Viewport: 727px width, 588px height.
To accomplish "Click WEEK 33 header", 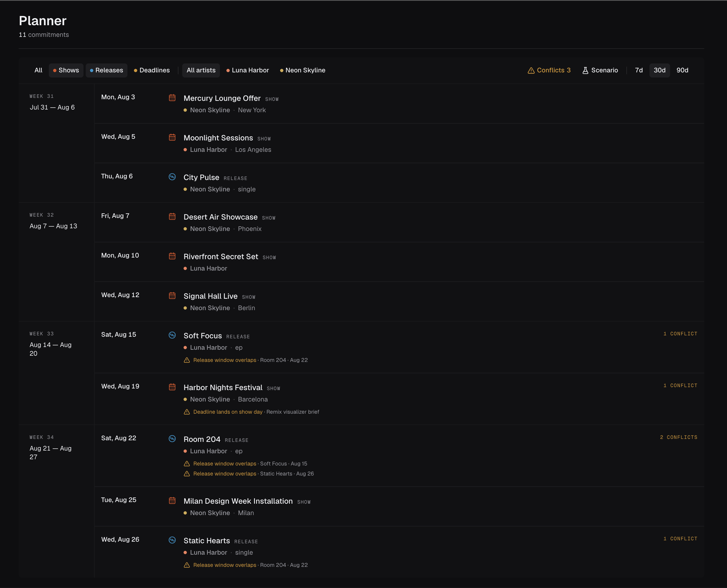I will pos(42,334).
